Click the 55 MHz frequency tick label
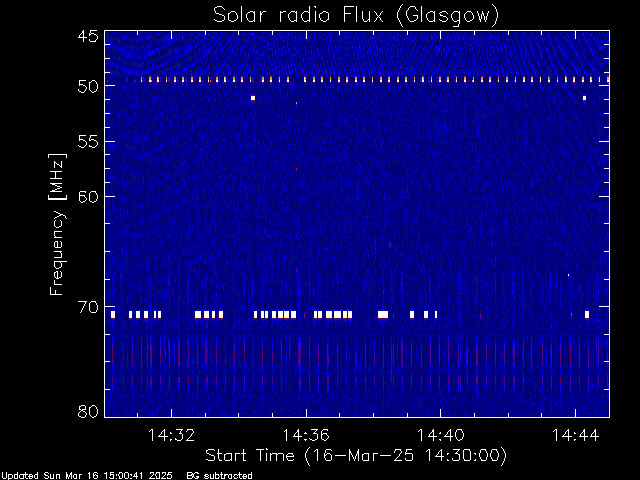Viewport: 640px width, 480px height. [88, 142]
